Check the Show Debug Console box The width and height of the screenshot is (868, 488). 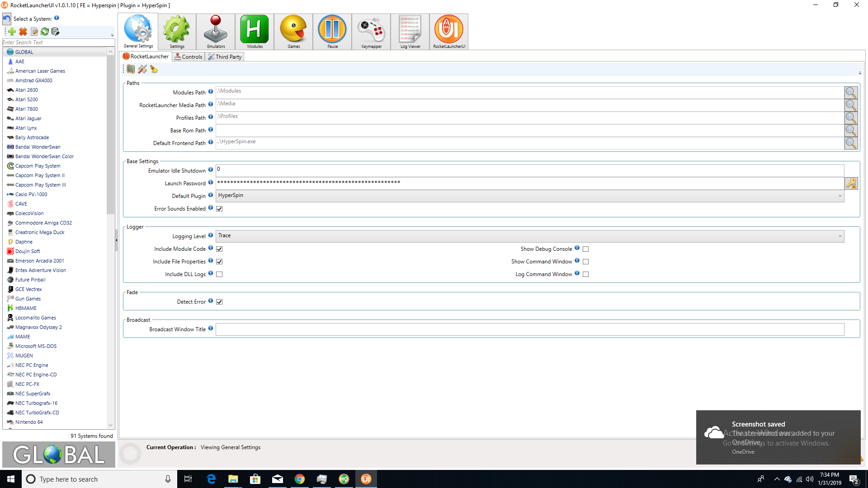[585, 249]
